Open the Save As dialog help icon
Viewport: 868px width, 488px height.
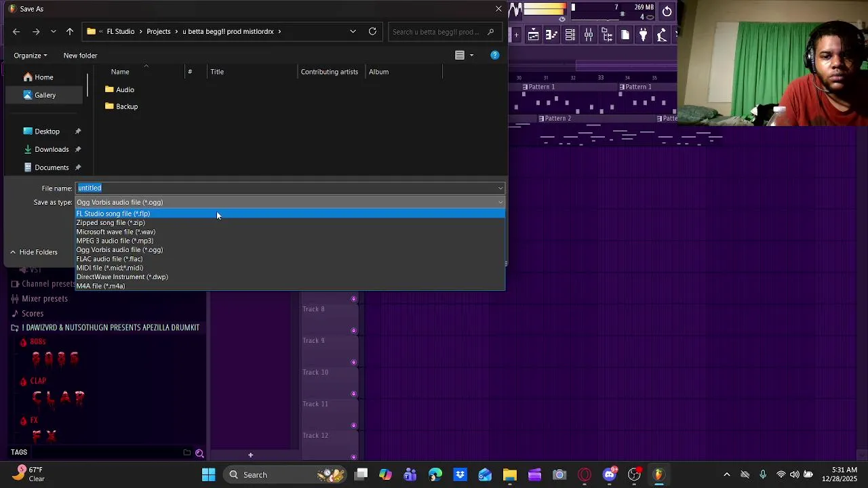pos(495,56)
